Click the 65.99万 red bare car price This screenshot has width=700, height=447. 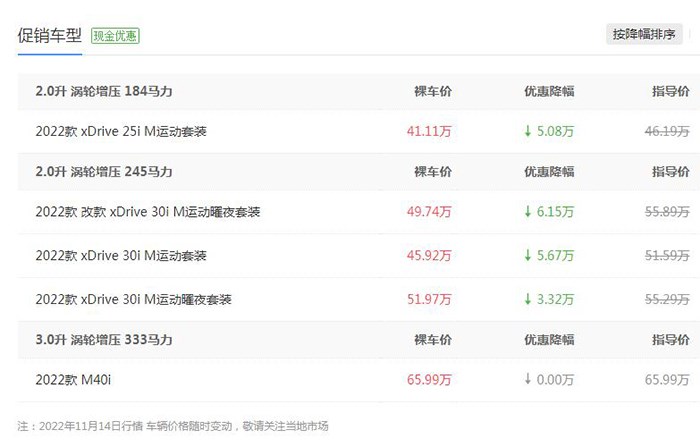[429, 380]
